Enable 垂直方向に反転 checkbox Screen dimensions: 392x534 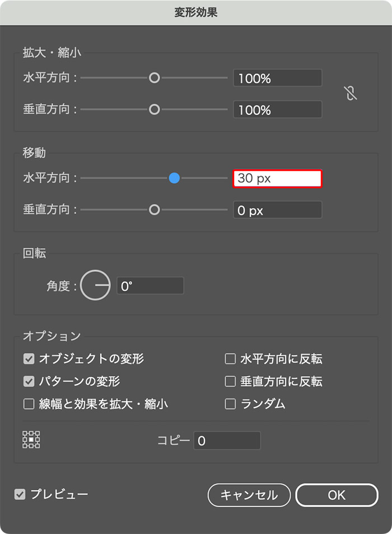pos(230,382)
